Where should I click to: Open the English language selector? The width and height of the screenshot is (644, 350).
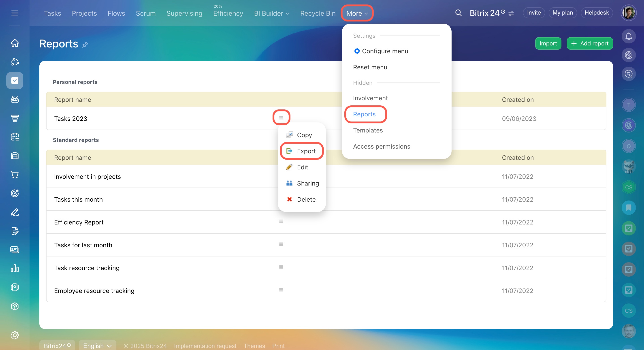97,346
